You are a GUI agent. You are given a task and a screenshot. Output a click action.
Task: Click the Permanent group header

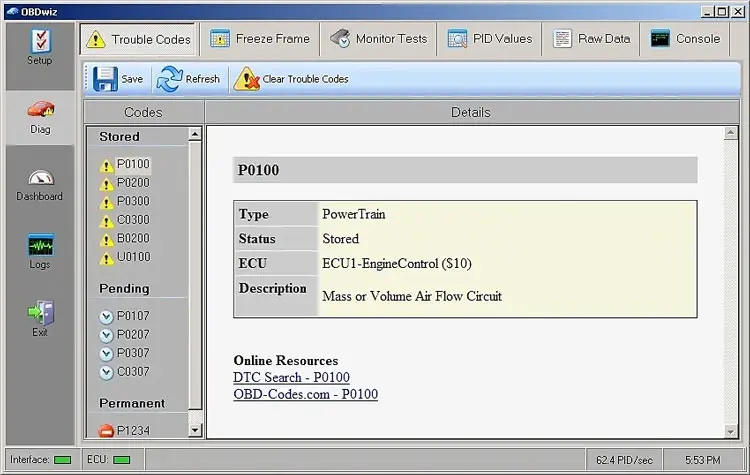[x=132, y=404]
